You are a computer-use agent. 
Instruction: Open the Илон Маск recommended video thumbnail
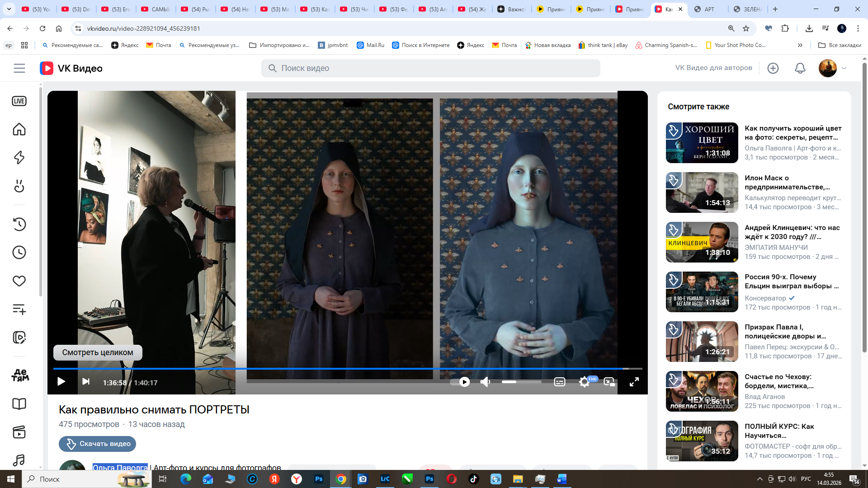pyautogui.click(x=702, y=192)
